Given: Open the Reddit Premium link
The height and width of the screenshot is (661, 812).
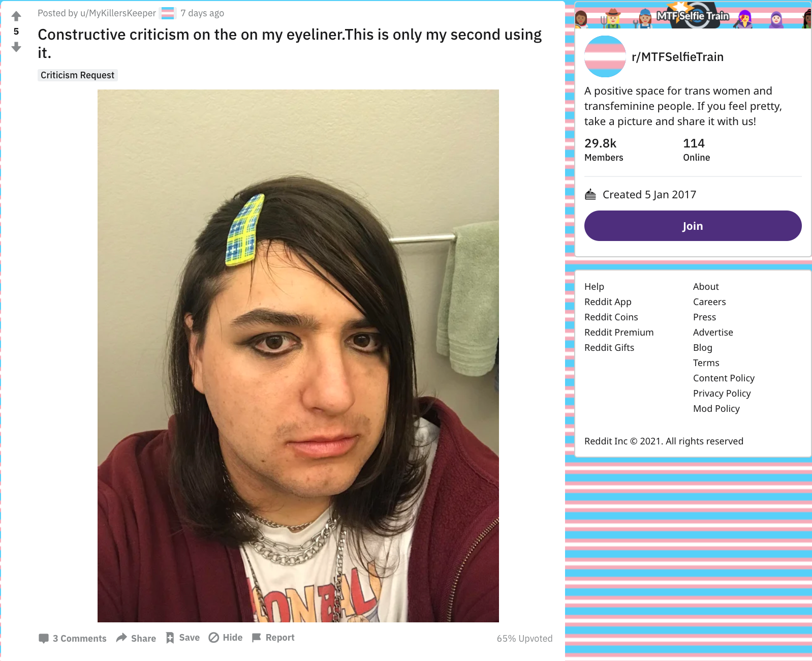Looking at the screenshot, I should [x=619, y=333].
